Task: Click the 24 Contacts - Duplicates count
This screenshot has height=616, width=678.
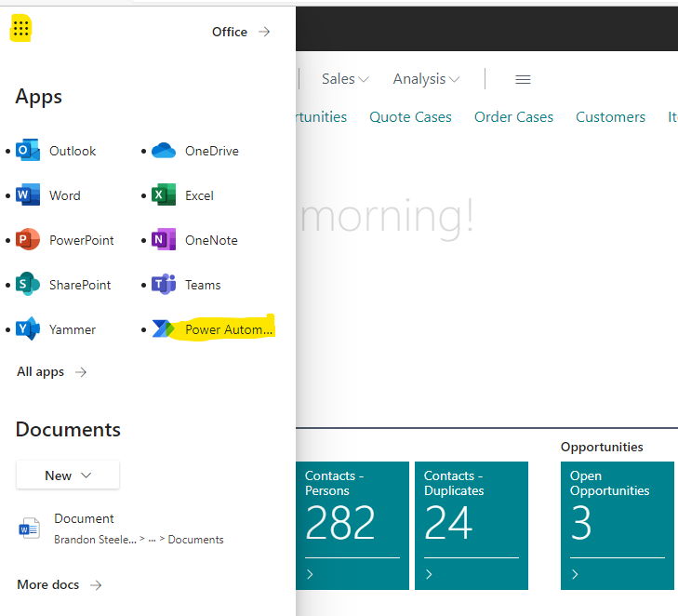Action: (x=448, y=523)
